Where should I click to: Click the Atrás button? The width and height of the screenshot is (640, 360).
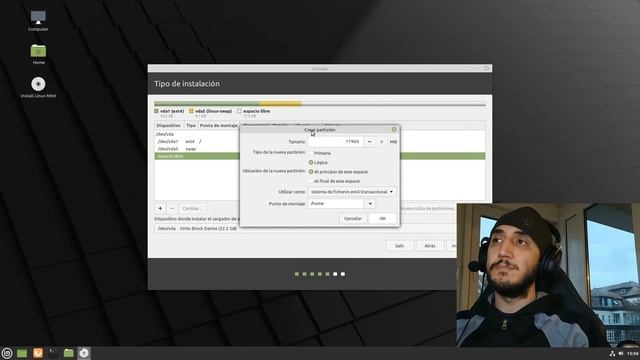point(430,246)
